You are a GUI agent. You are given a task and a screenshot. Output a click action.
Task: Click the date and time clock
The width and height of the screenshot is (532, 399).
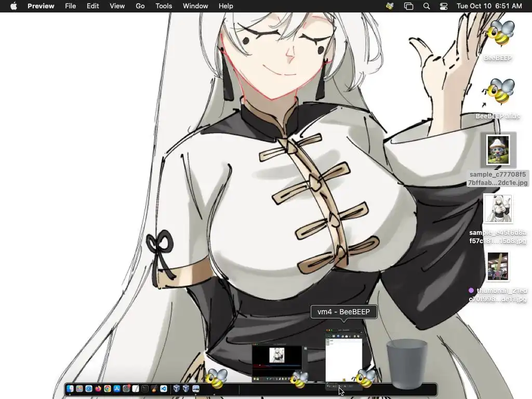coord(489,6)
